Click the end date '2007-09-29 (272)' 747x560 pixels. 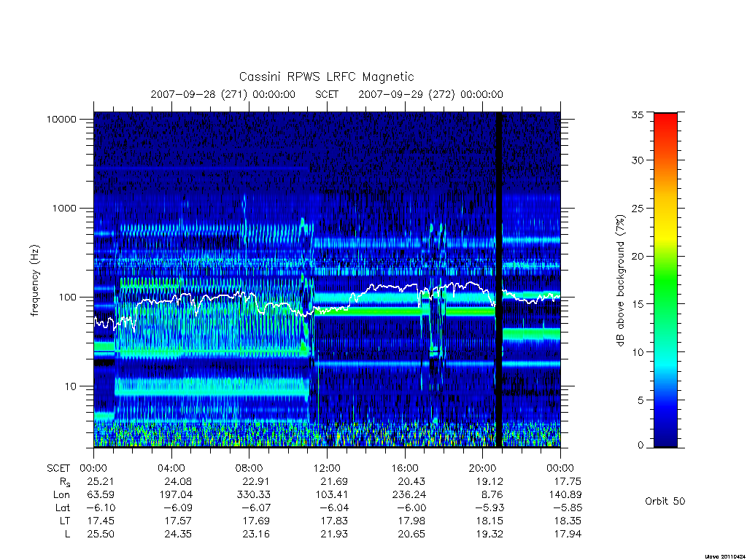tap(407, 94)
